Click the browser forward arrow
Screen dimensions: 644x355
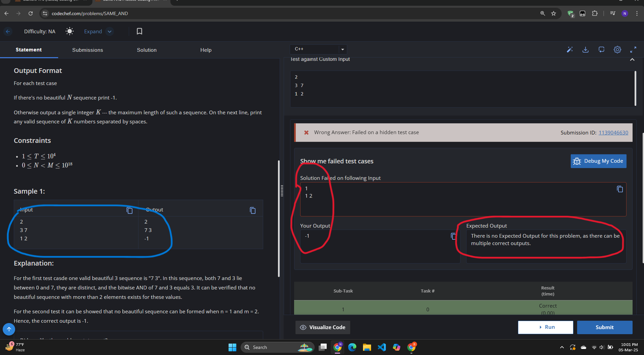coord(18,13)
